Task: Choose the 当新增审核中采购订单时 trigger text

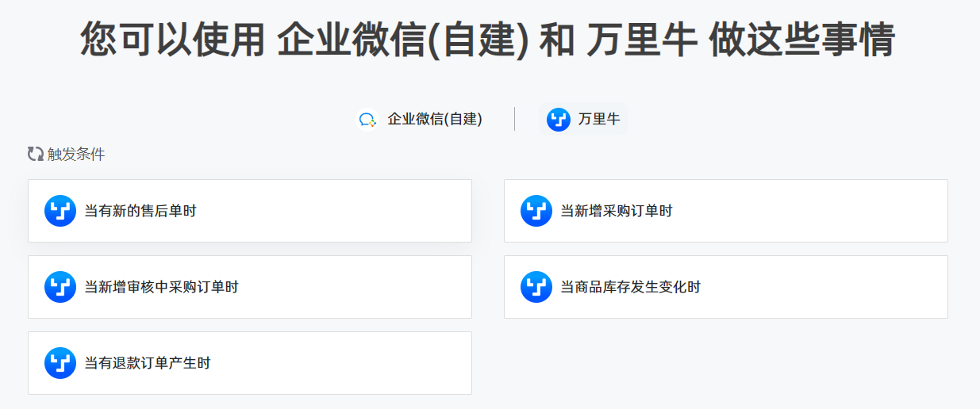Action: point(162,287)
